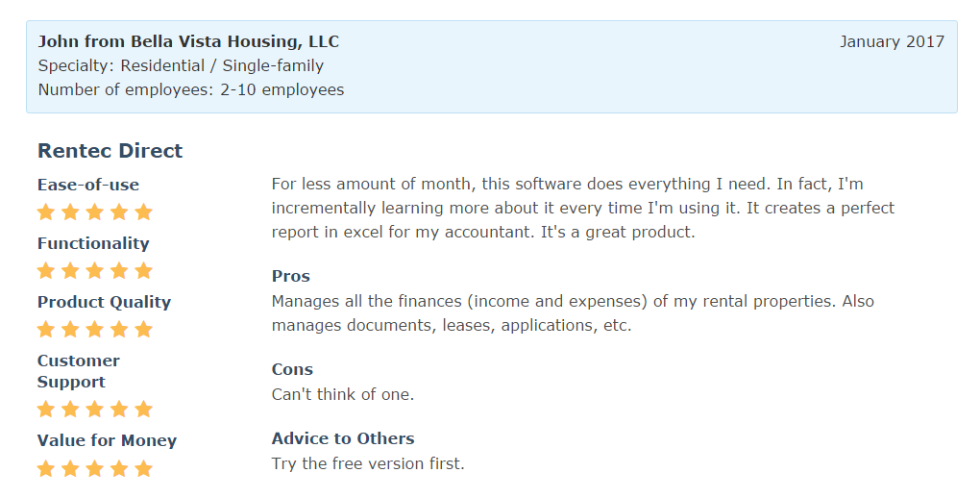Click the January 2017 review date
Viewport: 980px width, 498px height.
click(x=892, y=41)
